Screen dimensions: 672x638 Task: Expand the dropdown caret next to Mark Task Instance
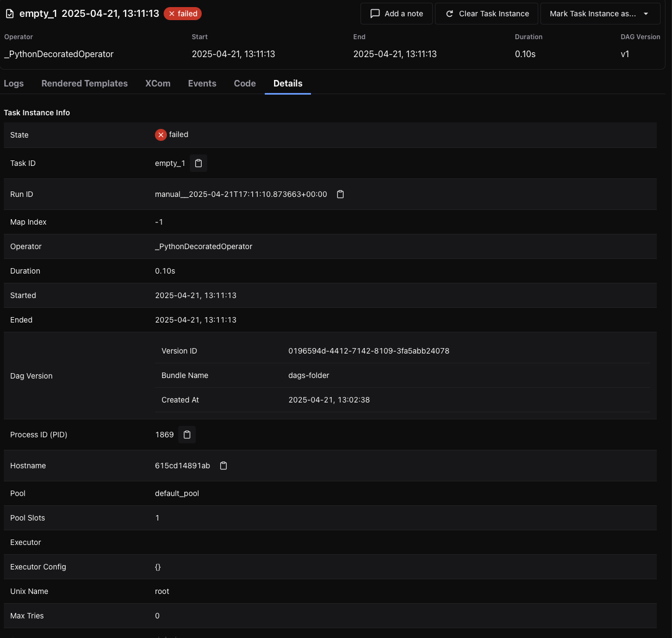(646, 14)
